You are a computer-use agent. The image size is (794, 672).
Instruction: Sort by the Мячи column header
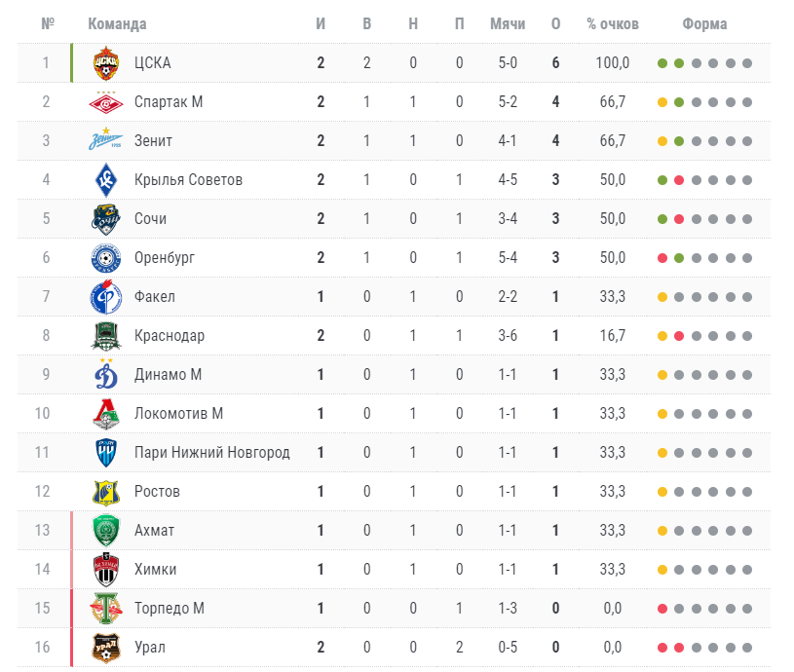click(x=508, y=24)
